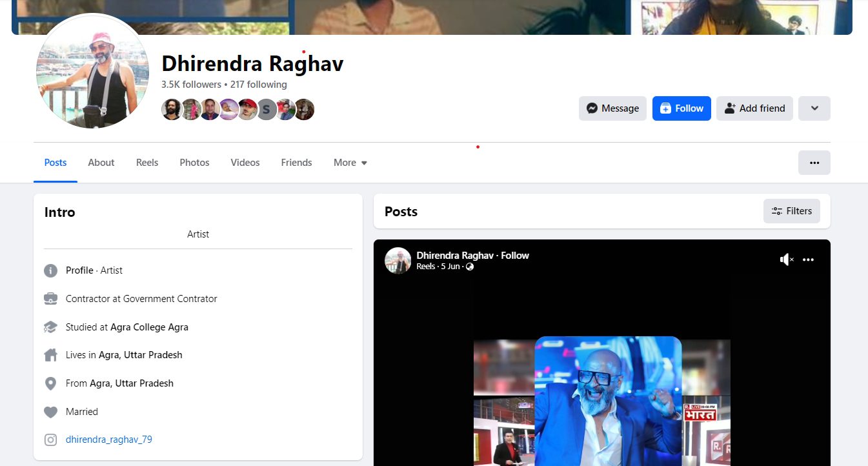Click the first friend avatar under the follower count
This screenshot has height=466, width=868.
coord(172,110)
